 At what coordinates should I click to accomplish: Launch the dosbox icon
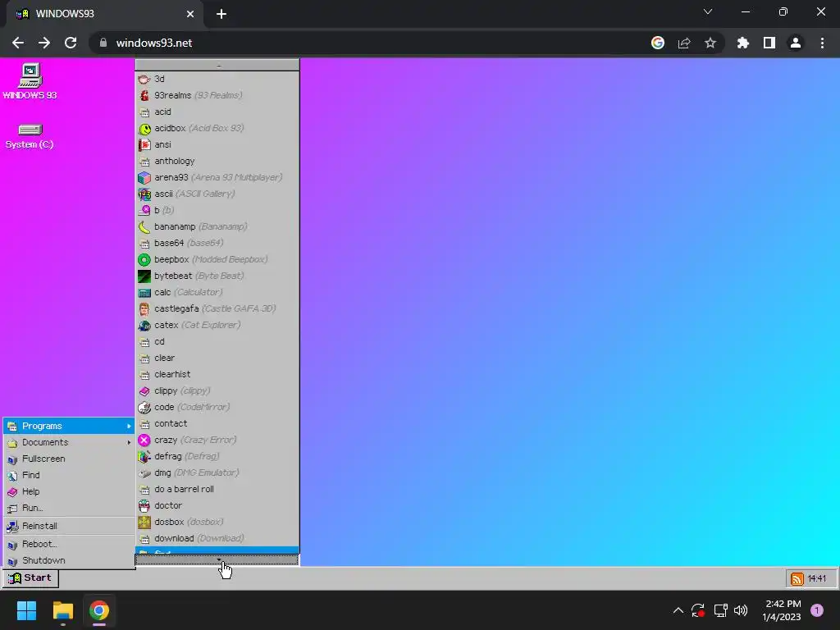[144, 522]
